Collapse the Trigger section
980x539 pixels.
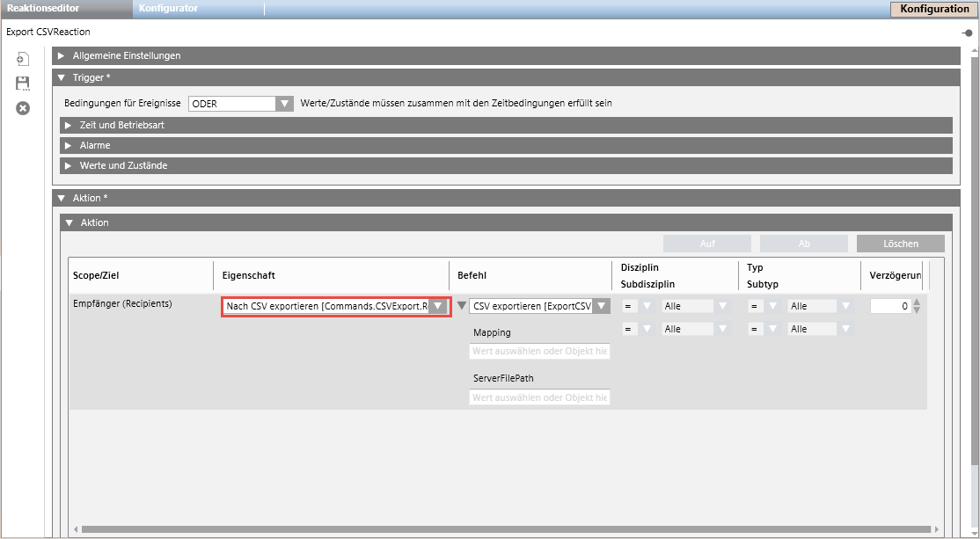(x=62, y=77)
